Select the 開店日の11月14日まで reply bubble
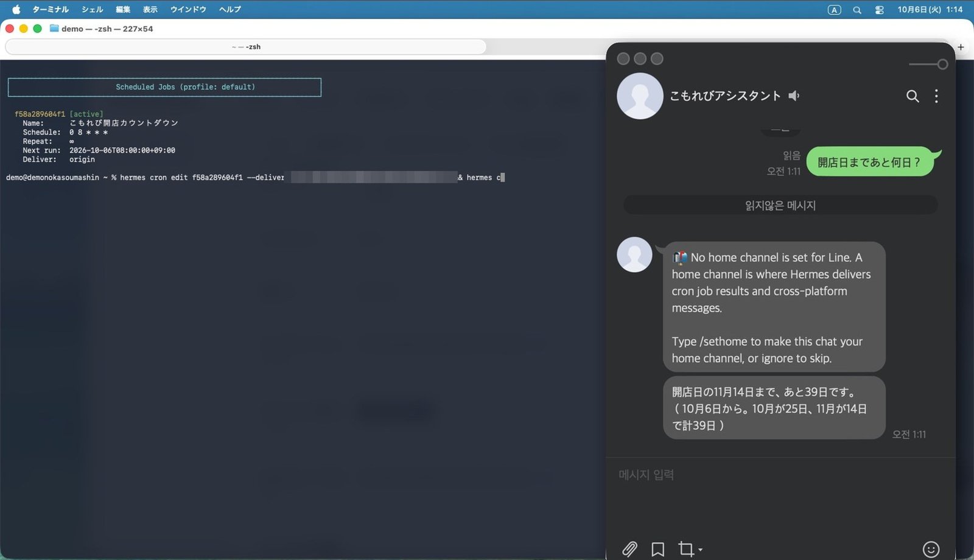 point(774,408)
